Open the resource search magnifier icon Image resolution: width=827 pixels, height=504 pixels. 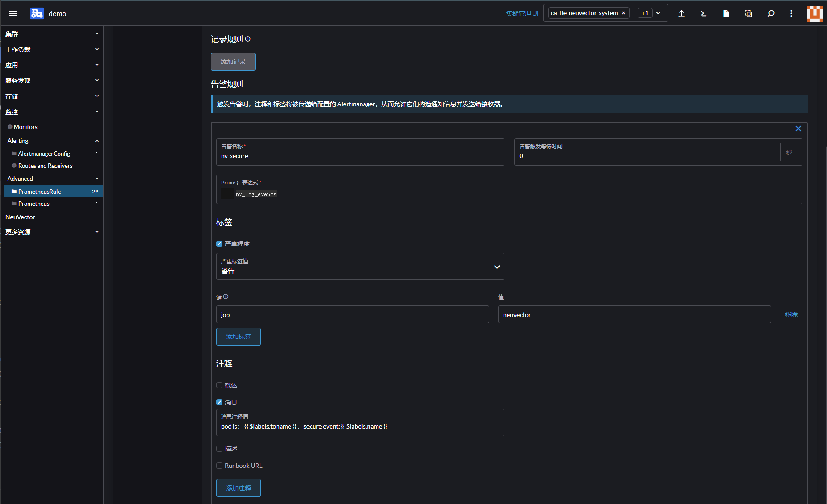[x=771, y=13]
